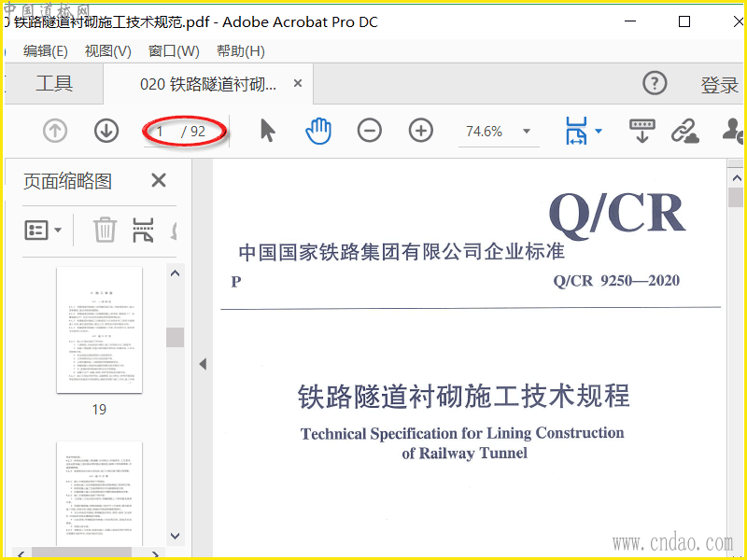Activate the hand pan tool
Image resolution: width=747 pixels, height=560 pixels.
[318, 131]
